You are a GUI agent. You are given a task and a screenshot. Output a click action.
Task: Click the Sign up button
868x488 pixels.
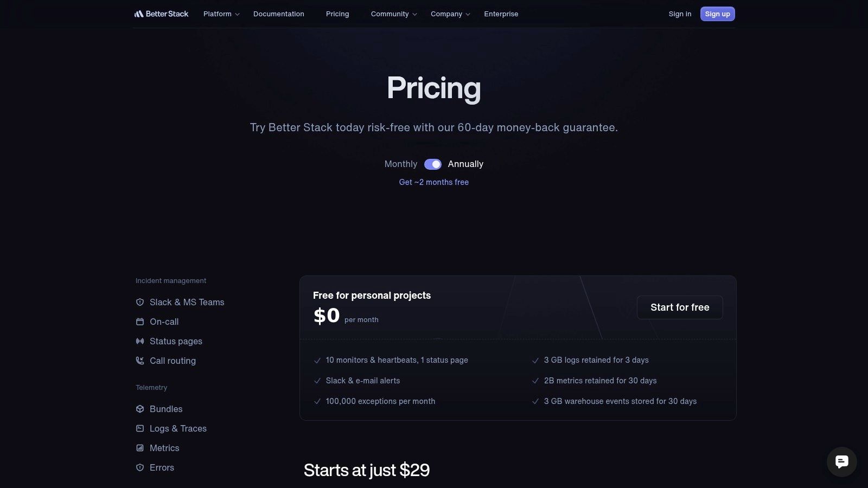click(717, 14)
